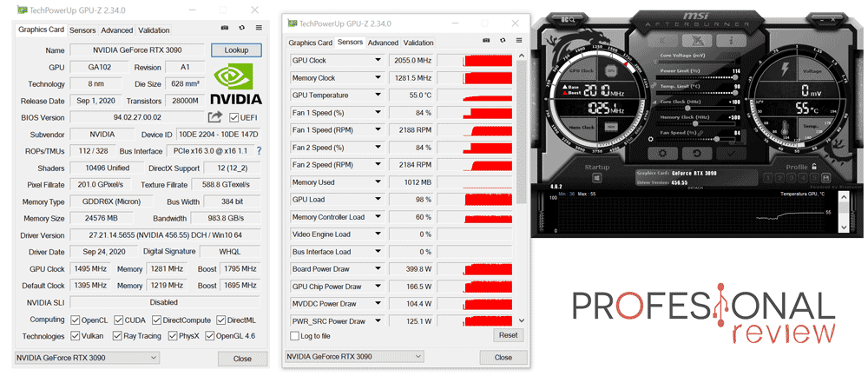Enable the 'Log to file' checkbox
This screenshot has width=868, height=376.
294,336
